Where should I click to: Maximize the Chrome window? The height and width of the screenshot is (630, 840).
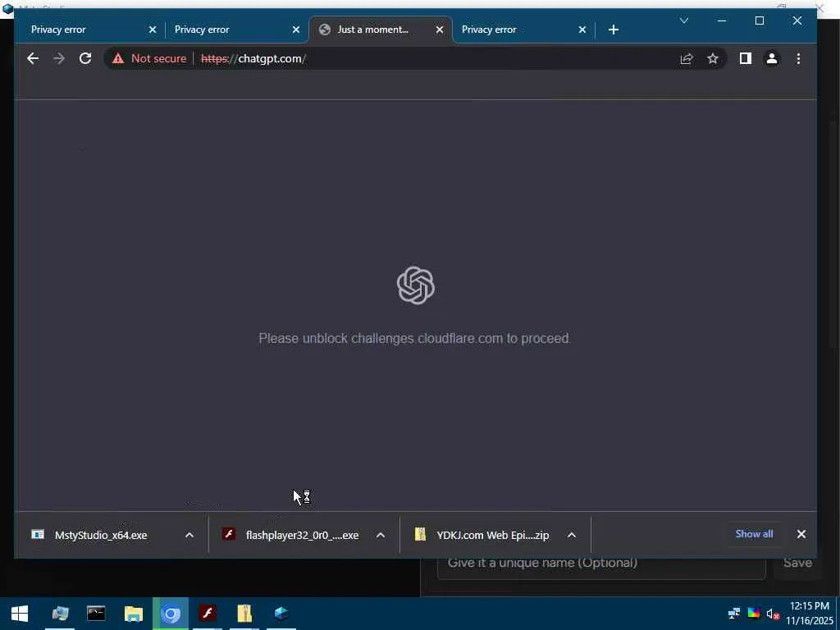point(759,21)
